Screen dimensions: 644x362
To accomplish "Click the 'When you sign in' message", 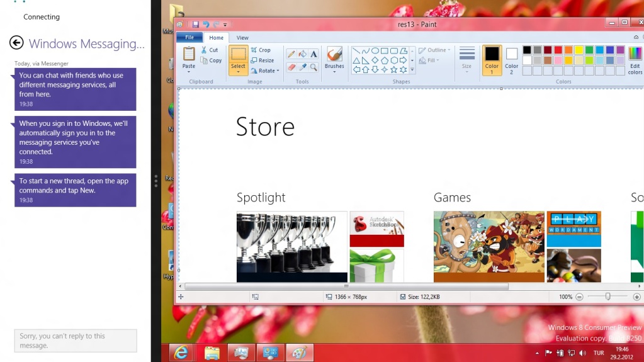I will click(x=75, y=142).
